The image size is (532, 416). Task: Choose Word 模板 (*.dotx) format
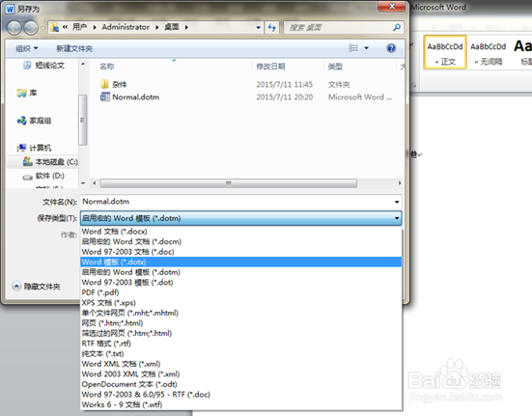click(240, 262)
